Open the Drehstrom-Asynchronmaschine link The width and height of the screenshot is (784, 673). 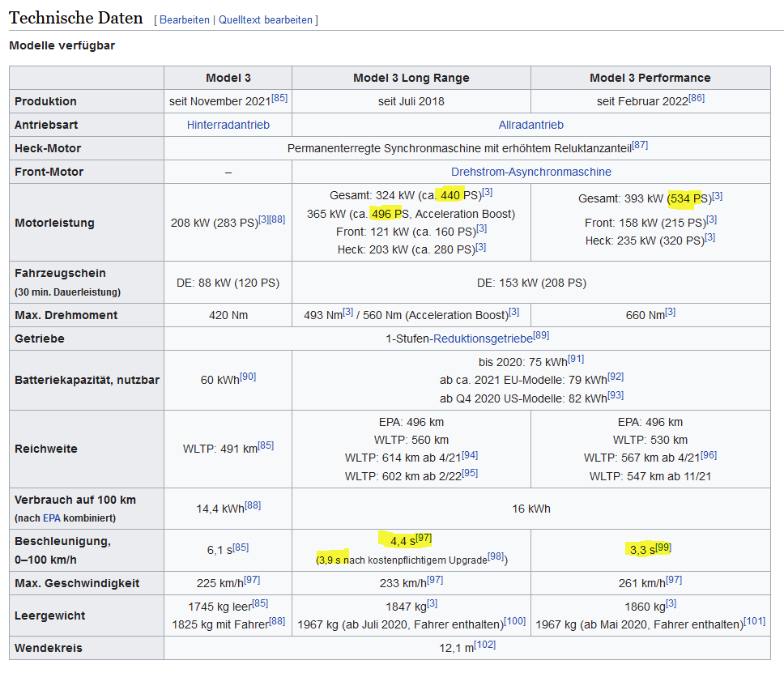[x=531, y=172]
